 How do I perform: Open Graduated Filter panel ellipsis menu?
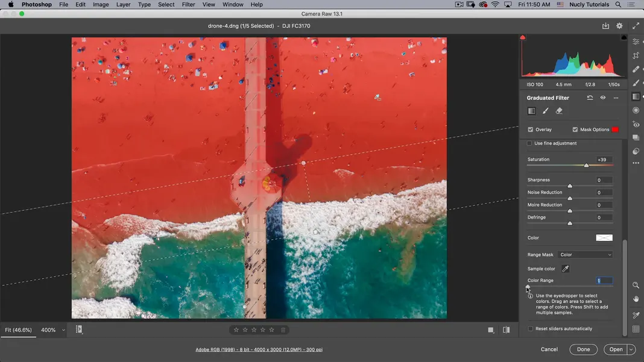(616, 98)
